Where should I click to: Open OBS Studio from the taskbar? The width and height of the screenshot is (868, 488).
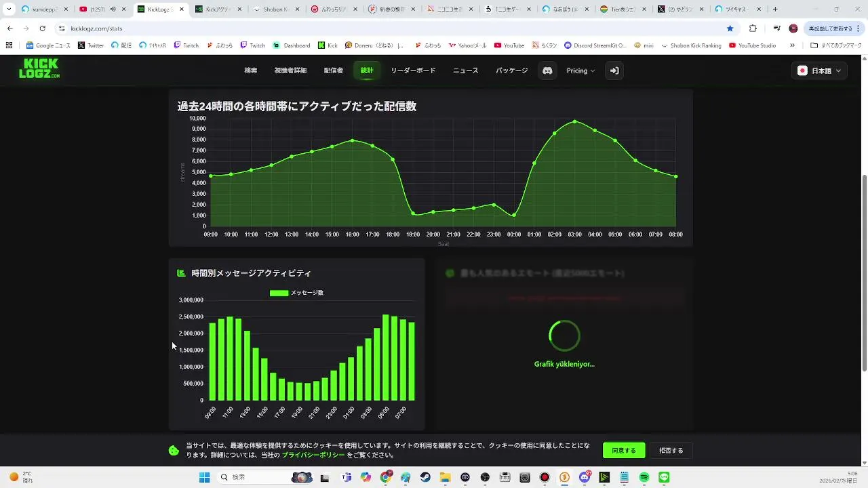coord(485,477)
